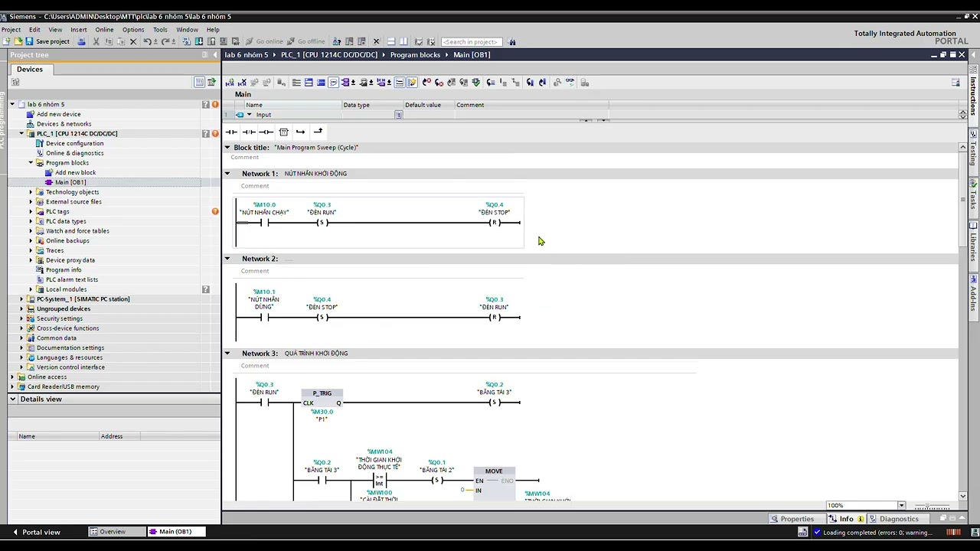This screenshot has height=551, width=980.
Task: Select Online & diagnostics tree item
Action: pyautogui.click(x=74, y=153)
